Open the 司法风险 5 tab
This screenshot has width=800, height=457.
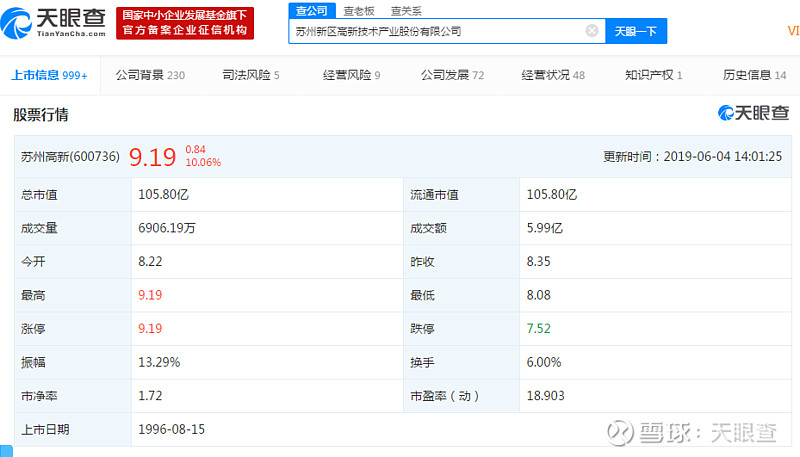coord(251,75)
